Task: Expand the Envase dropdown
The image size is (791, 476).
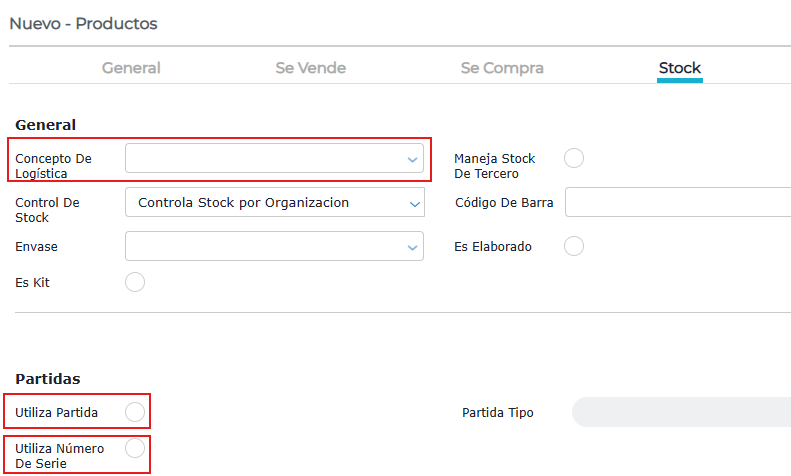Action: (274, 246)
